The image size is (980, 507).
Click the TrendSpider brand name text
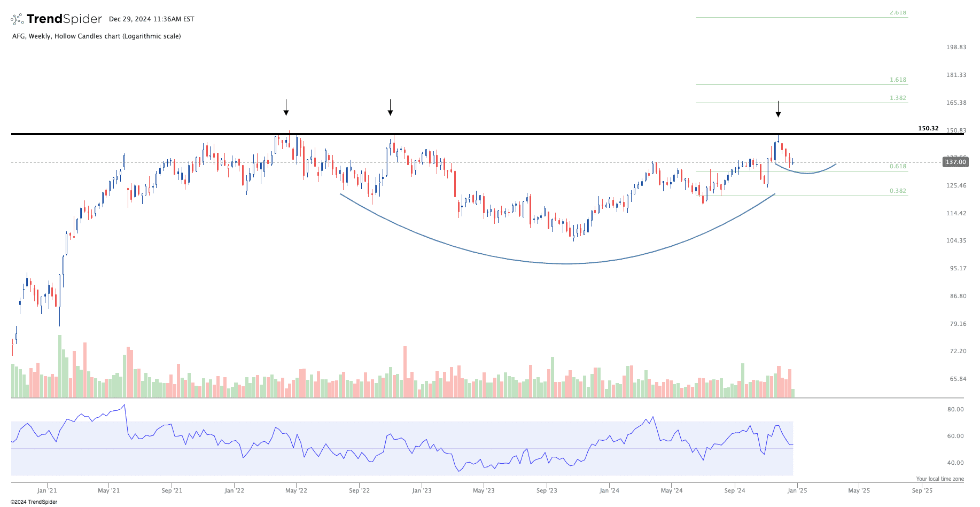64,19
